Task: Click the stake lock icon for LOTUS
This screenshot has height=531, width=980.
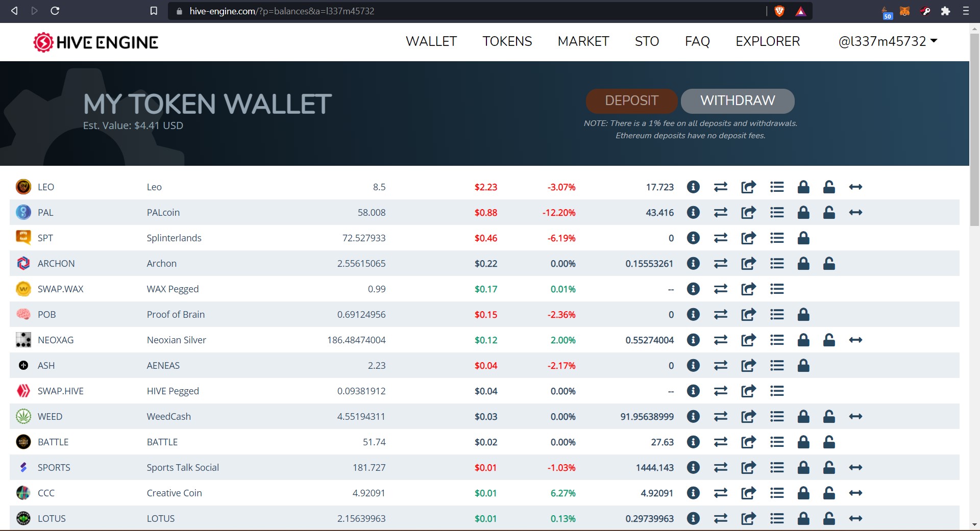Action: pyautogui.click(x=803, y=519)
